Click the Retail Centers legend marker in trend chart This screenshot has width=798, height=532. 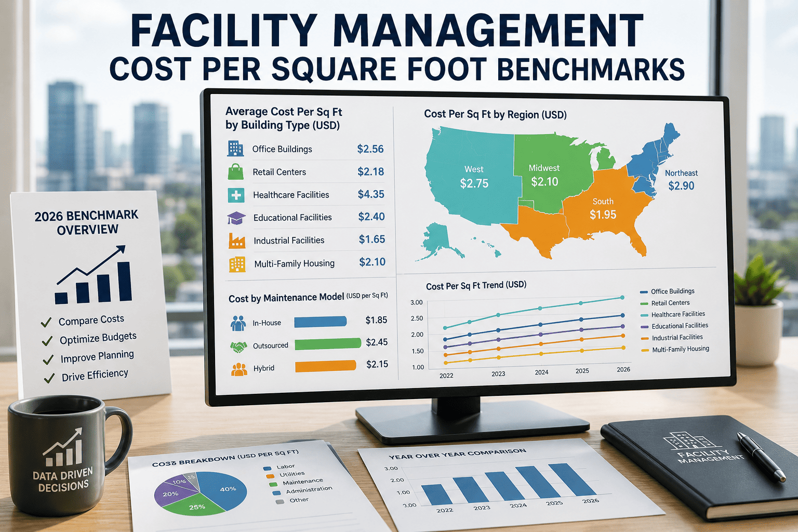click(x=645, y=303)
